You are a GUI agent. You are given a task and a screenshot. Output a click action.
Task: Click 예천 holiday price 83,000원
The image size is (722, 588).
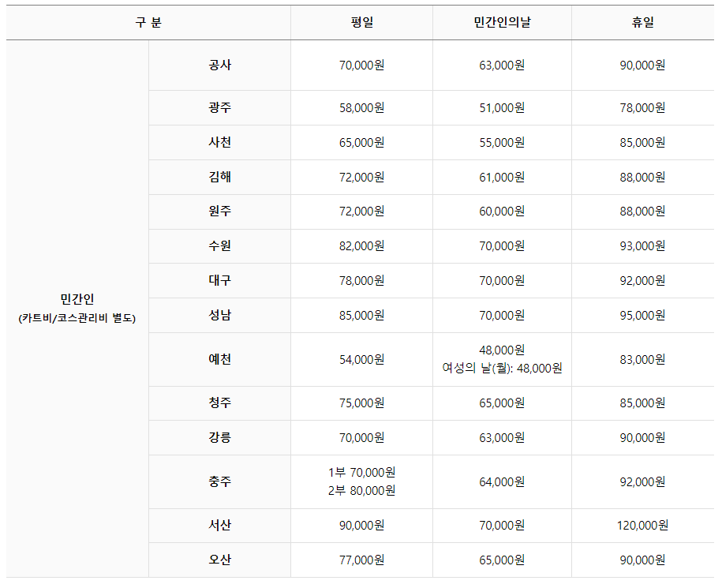coord(643,360)
